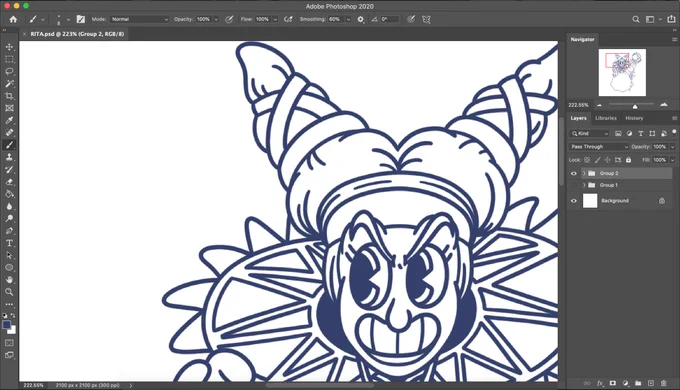The height and width of the screenshot is (390, 680).
Task: Open the Flow dropdown arrow
Action: pos(275,19)
